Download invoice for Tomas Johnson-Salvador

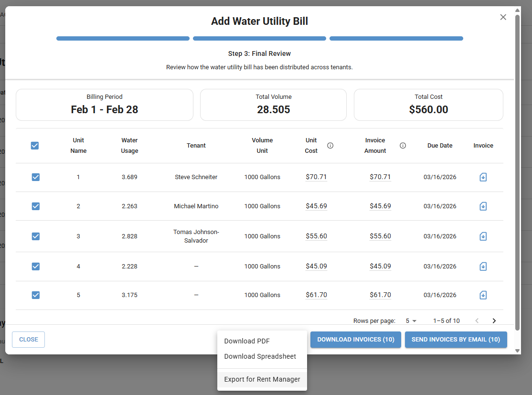click(x=483, y=236)
